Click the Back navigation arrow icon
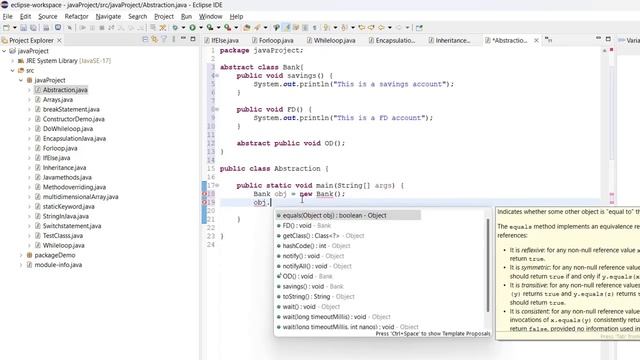This screenshot has height=360, width=640. 381,28
